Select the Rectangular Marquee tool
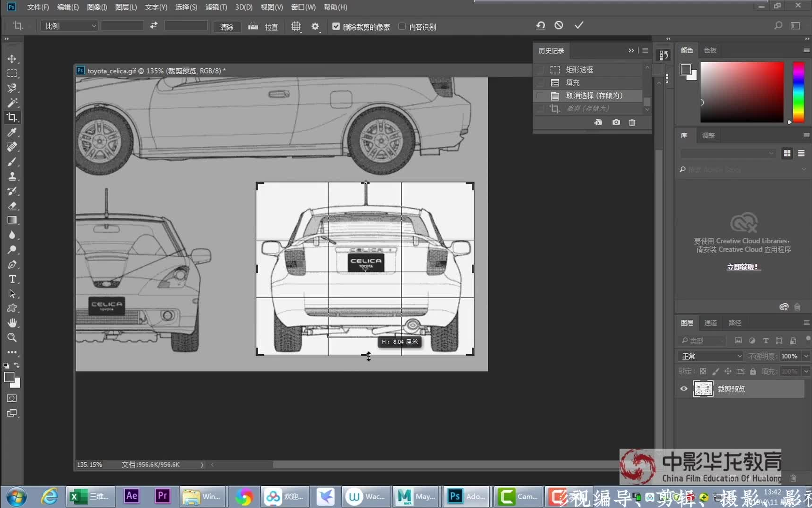812x508 pixels. [x=12, y=73]
